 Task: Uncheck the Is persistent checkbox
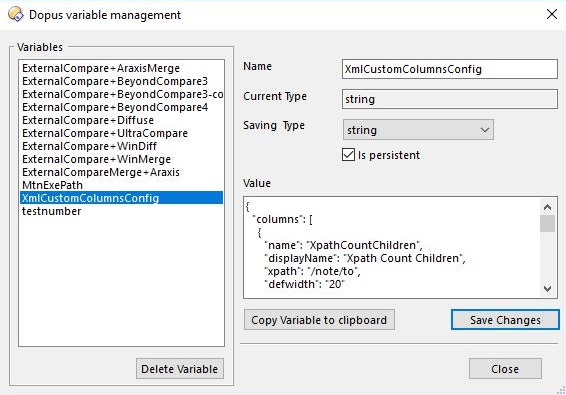tap(348, 155)
